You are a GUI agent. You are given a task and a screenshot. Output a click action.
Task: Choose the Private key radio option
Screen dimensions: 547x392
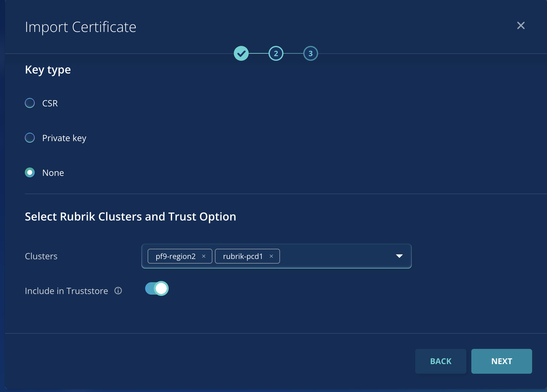[30, 138]
